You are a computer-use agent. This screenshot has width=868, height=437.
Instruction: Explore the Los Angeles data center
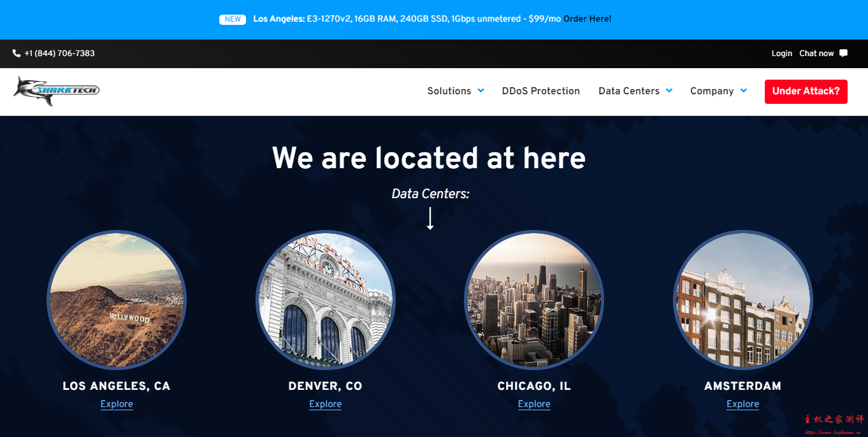point(117,404)
